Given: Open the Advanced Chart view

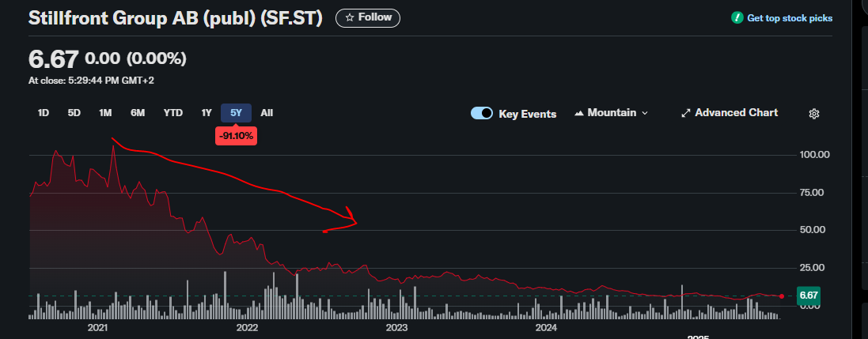Looking at the screenshot, I should pyautogui.click(x=730, y=113).
